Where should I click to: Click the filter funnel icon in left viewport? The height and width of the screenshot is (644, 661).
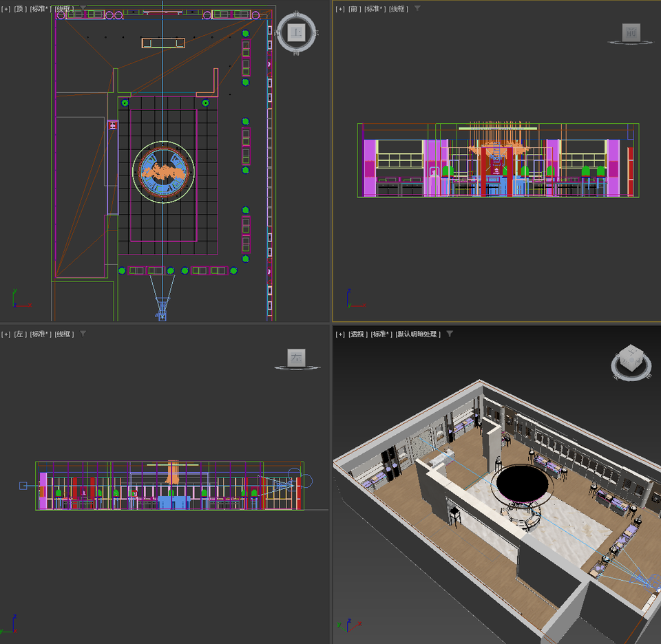pyautogui.click(x=83, y=334)
